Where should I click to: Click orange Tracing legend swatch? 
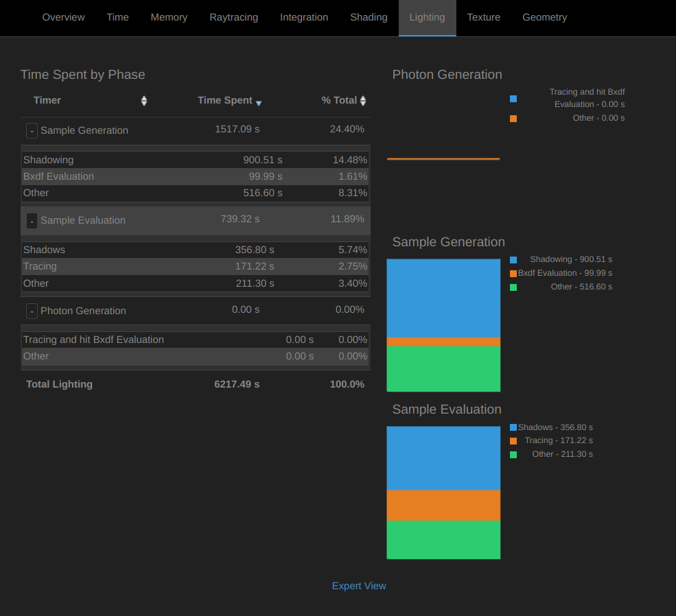click(x=513, y=441)
